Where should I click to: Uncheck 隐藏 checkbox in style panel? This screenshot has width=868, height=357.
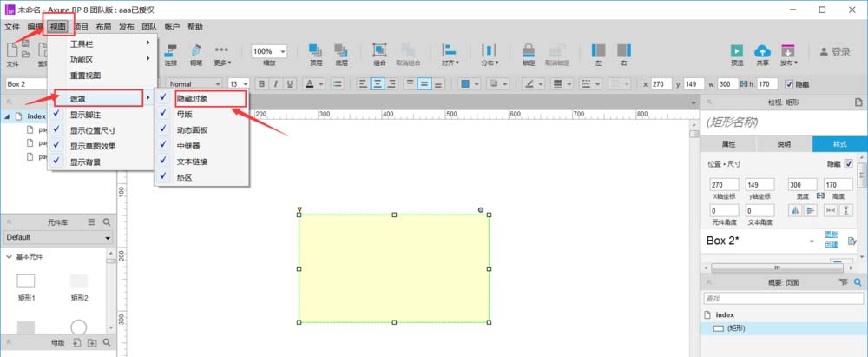click(849, 163)
